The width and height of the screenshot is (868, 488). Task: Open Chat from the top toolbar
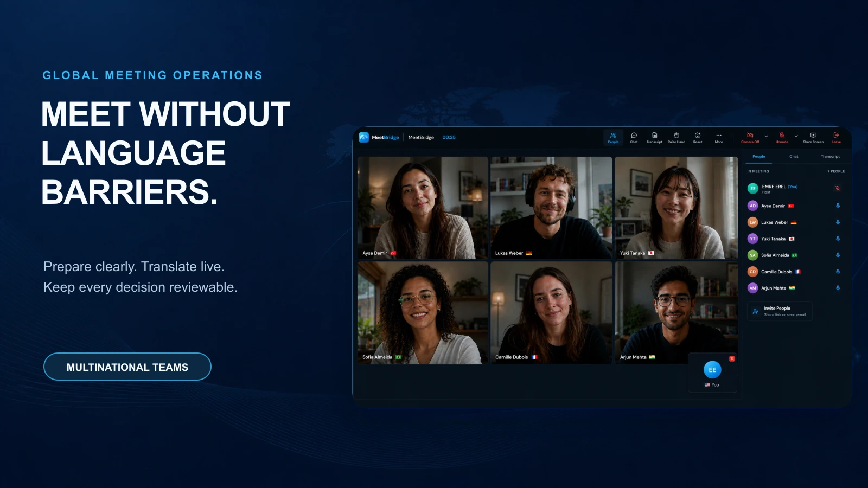click(634, 138)
